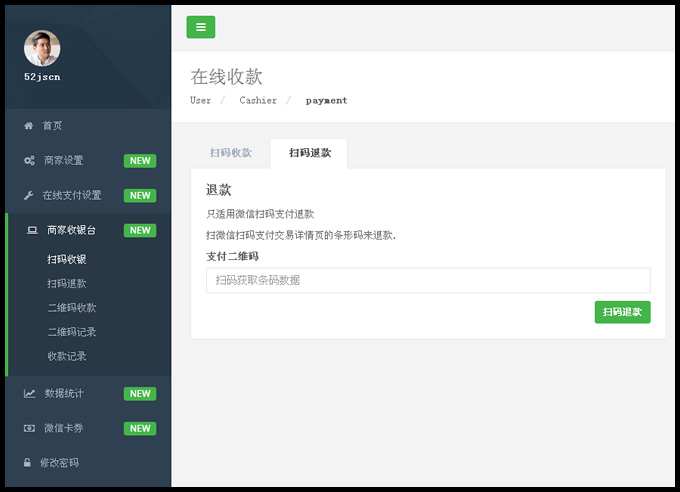The width and height of the screenshot is (680, 492).
Task: Click the gears icon for 商家设置
Action: tap(29, 161)
